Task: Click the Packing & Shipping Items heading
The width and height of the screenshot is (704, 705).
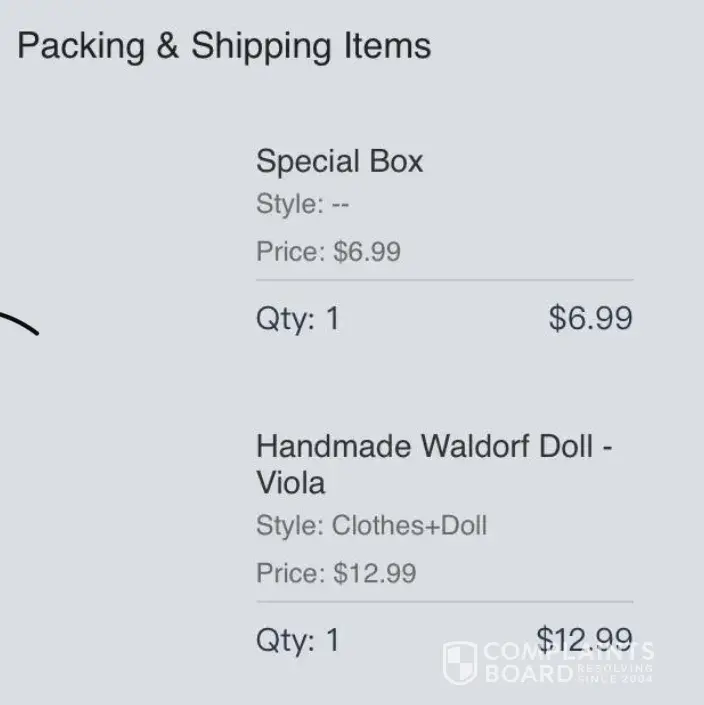Action: [x=224, y=46]
